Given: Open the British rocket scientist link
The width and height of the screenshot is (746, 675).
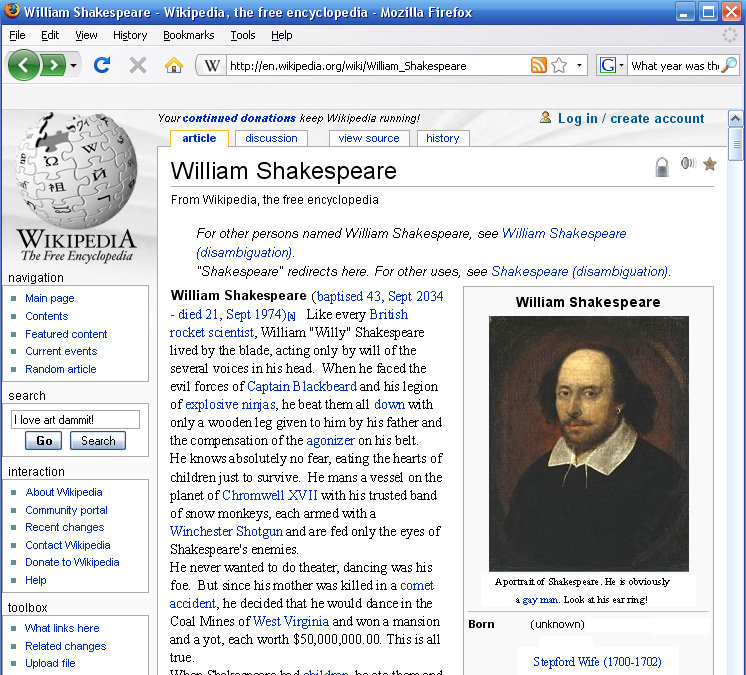Looking at the screenshot, I should pos(288,323).
